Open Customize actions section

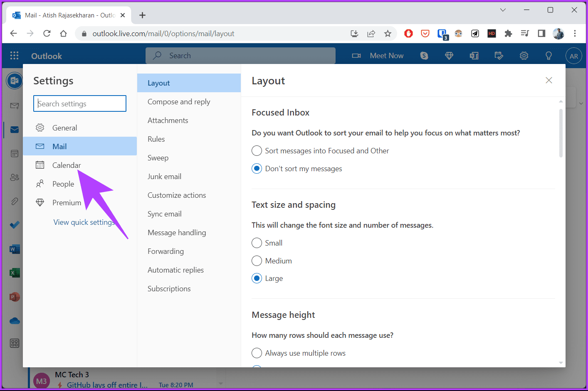[x=189, y=195]
